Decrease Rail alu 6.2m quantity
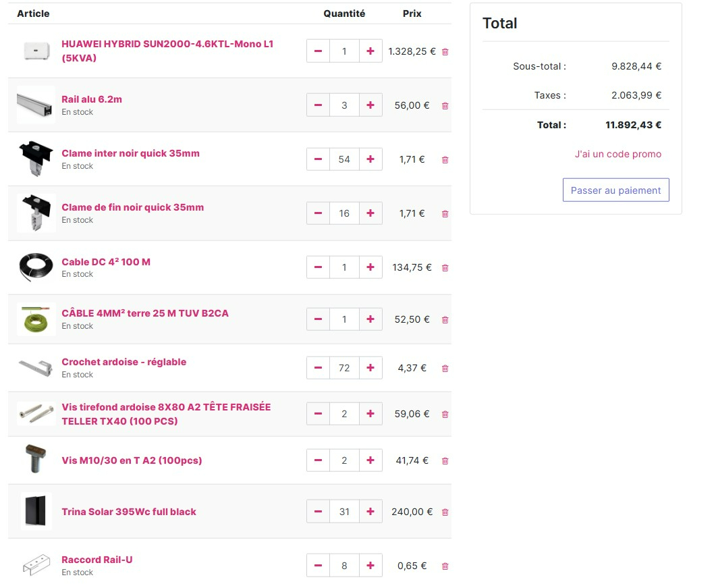716x588 pixels. [319, 105]
